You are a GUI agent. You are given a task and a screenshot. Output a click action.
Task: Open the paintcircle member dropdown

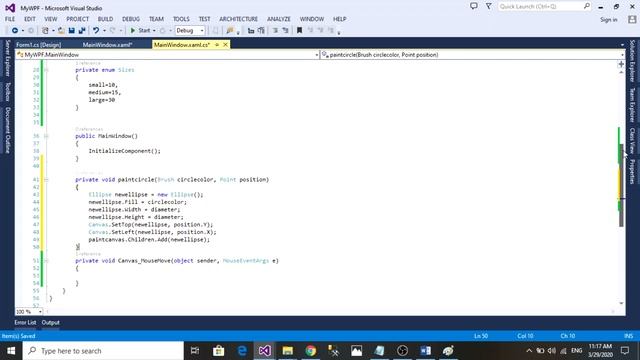[x=473, y=55]
